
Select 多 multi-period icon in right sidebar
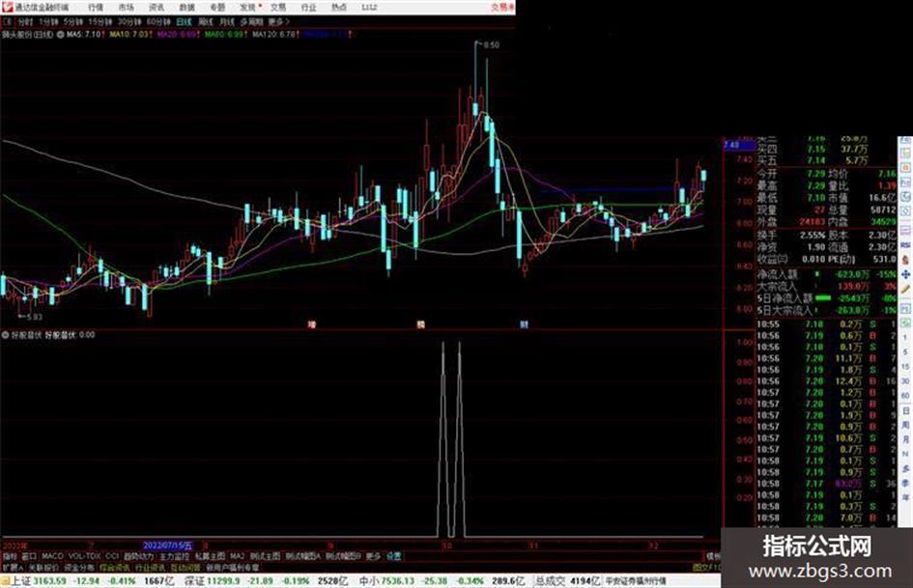tap(905, 468)
